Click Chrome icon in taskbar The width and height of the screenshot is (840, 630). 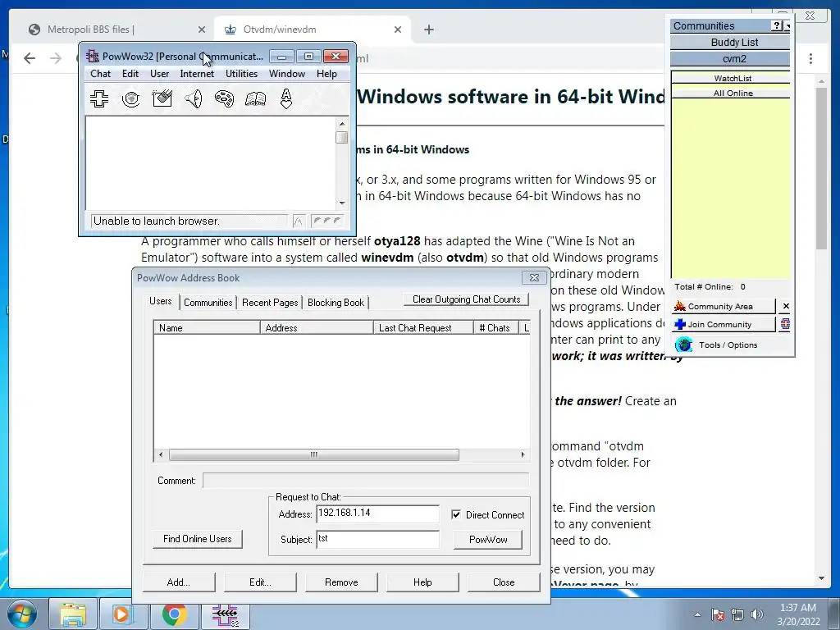(174, 614)
